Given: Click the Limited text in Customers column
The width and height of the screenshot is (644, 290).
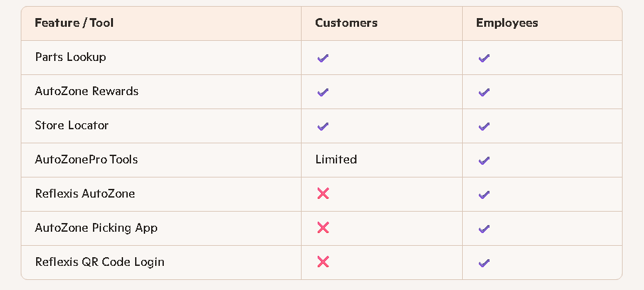Looking at the screenshot, I should click(x=336, y=159).
